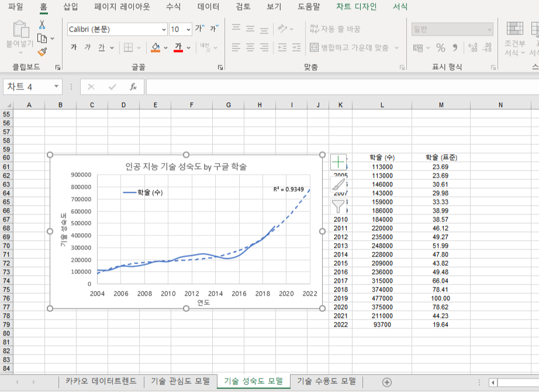Click the accounting number format icon
This screenshot has height=392, width=539.
418,48
